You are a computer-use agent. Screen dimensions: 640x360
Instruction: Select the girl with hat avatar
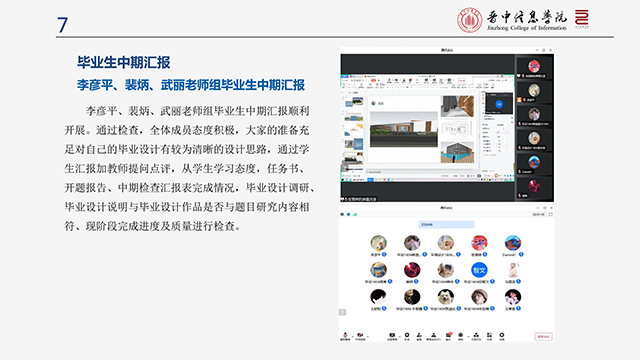pos(479,297)
